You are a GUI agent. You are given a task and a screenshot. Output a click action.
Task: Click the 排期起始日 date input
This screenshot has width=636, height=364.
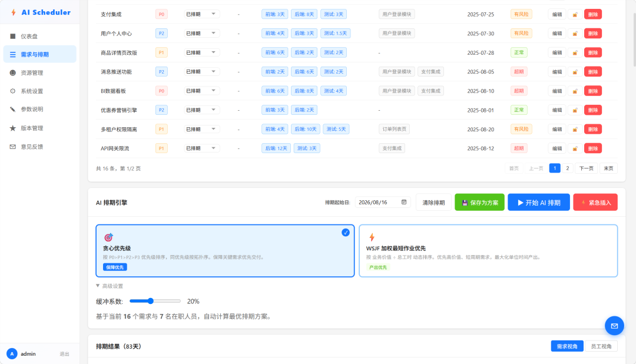(383, 202)
